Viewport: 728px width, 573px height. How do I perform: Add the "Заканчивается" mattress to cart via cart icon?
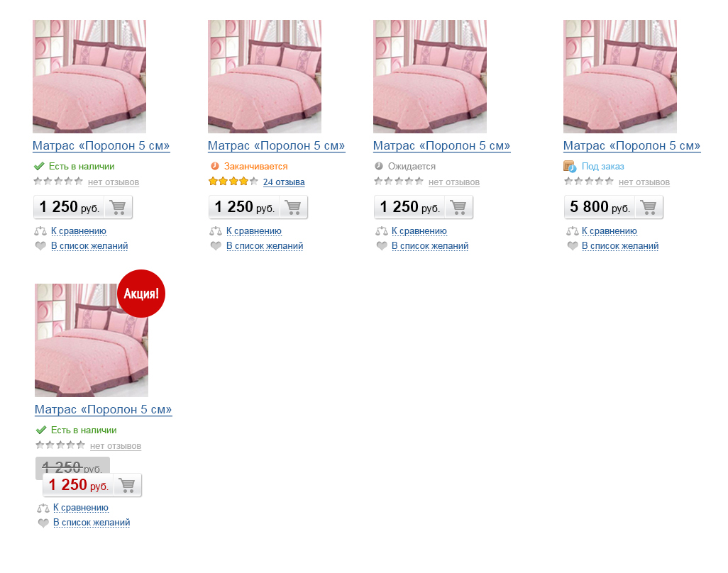pos(292,208)
